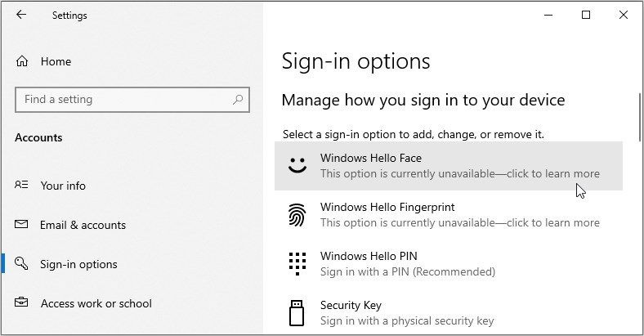Click the Sign-in options key icon
This screenshot has width=644, height=336.
click(x=21, y=263)
